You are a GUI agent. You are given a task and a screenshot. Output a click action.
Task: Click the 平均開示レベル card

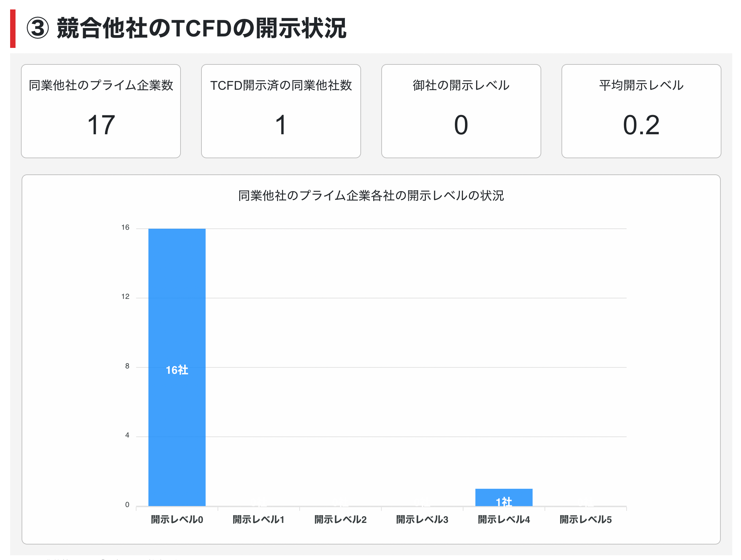click(641, 111)
